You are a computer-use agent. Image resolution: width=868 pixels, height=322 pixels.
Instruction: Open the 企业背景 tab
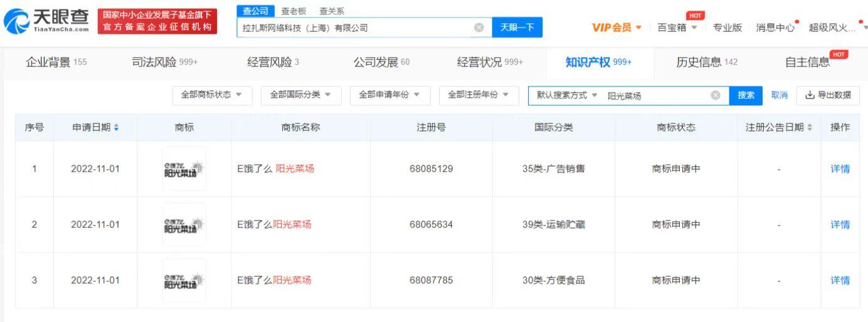[56, 62]
